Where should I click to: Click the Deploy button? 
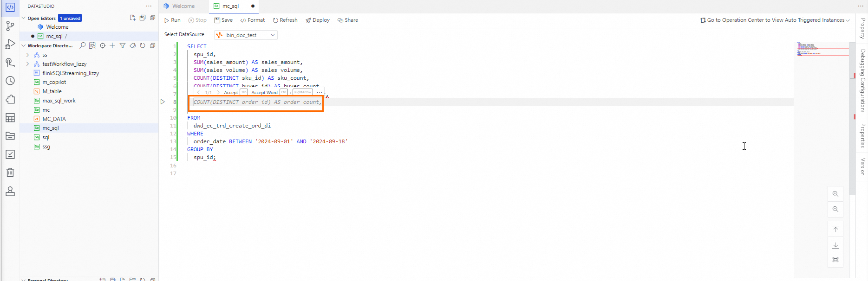(x=318, y=20)
